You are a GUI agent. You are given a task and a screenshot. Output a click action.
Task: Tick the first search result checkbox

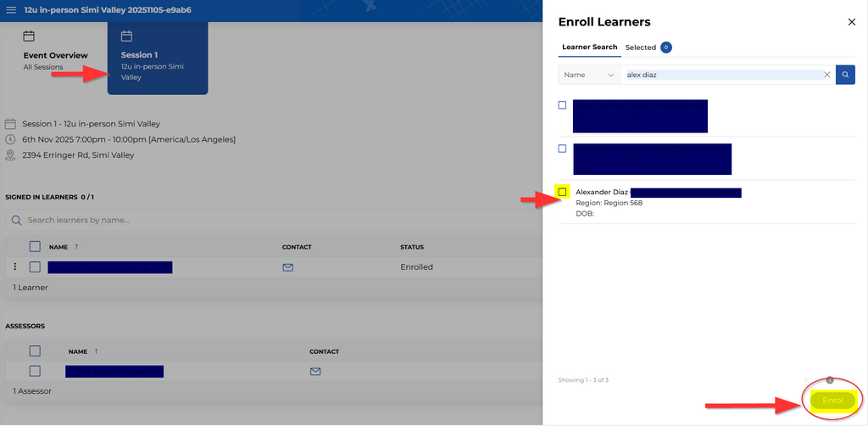point(562,105)
